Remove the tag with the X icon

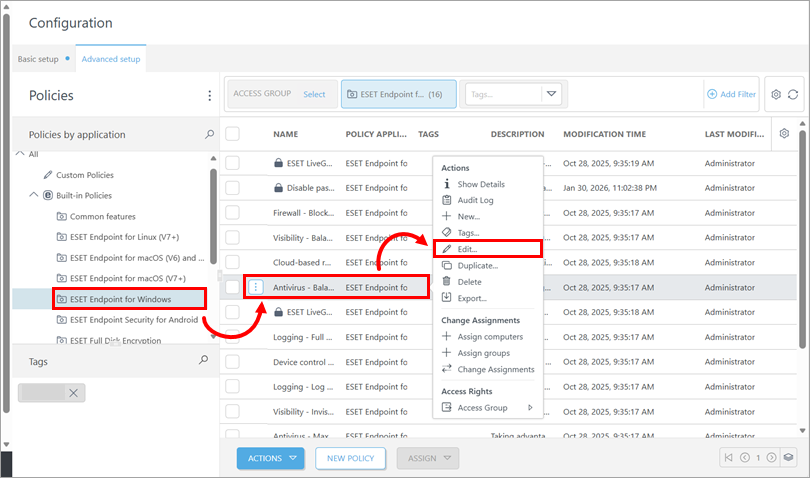pyautogui.click(x=73, y=393)
